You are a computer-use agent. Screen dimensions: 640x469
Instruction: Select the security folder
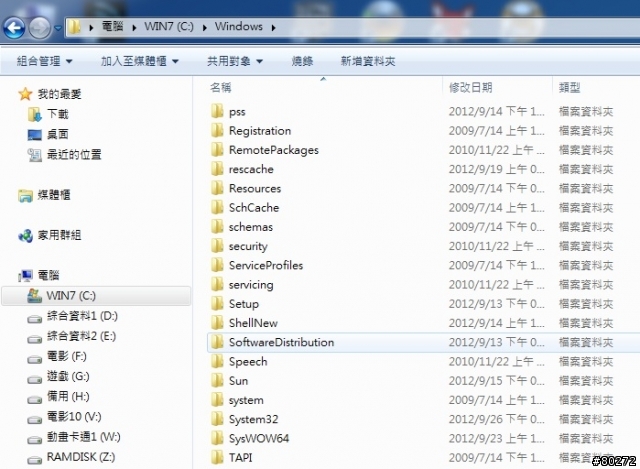point(240,246)
